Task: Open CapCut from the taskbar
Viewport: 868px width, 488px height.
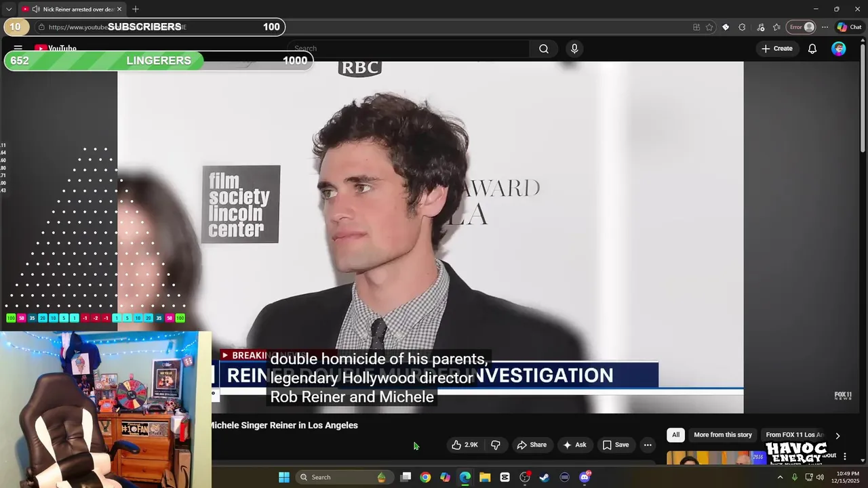Action: pyautogui.click(x=505, y=477)
